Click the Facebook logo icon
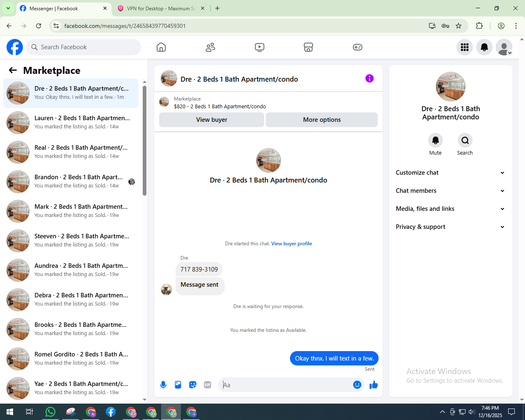 (15, 47)
